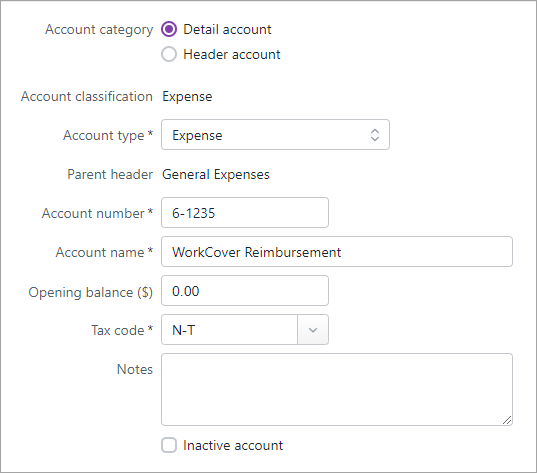Click inside the N-T tax code field
The width and height of the screenshot is (537, 473).
click(x=229, y=330)
